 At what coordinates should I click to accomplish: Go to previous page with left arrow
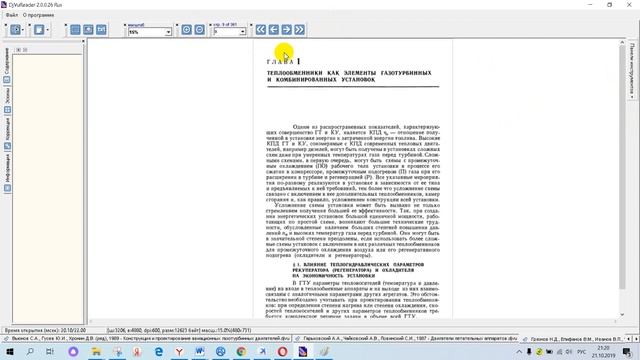274,30
